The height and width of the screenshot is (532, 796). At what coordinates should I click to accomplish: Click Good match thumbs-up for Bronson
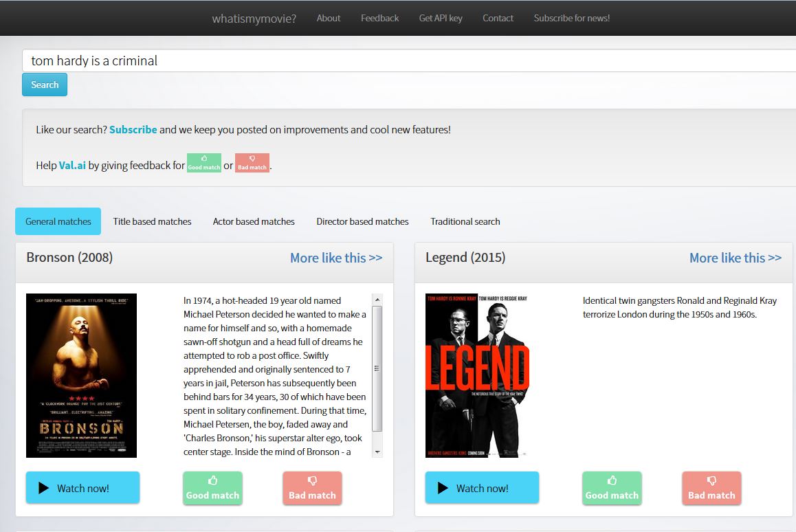[x=212, y=488]
